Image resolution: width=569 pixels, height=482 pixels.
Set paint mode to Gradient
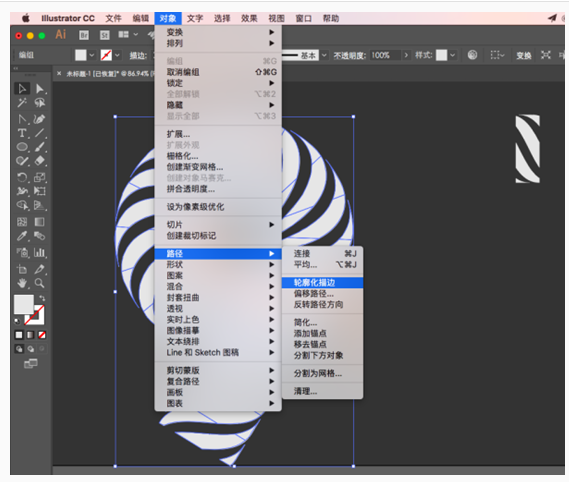tap(30, 335)
